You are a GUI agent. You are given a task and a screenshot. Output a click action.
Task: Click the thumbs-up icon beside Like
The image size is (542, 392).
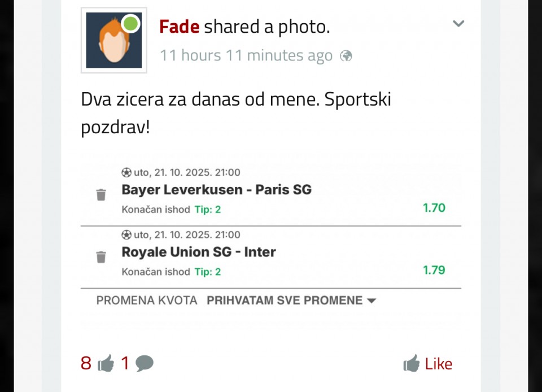(412, 363)
